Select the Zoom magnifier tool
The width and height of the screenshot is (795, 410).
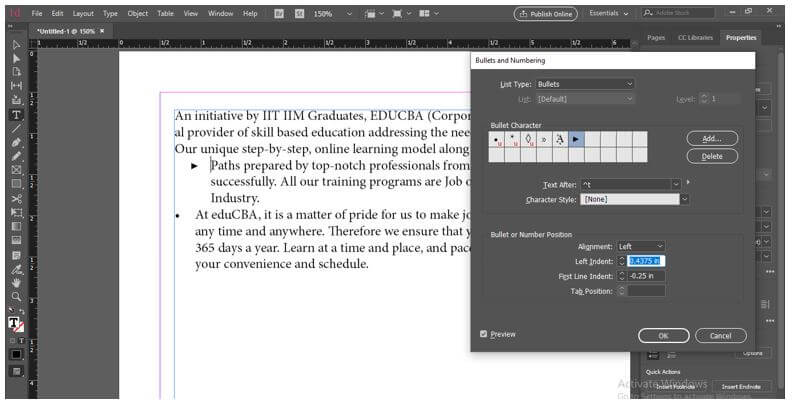[x=16, y=296]
